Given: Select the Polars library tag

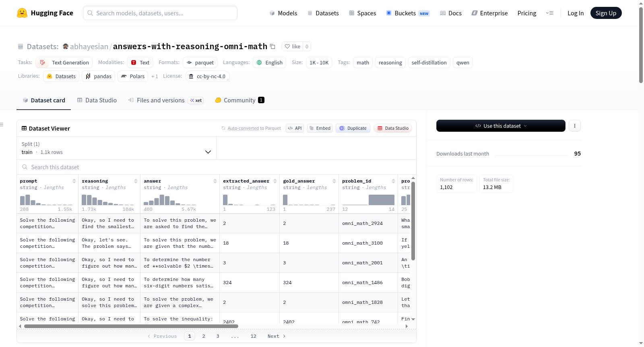Looking at the screenshot, I should (x=133, y=76).
